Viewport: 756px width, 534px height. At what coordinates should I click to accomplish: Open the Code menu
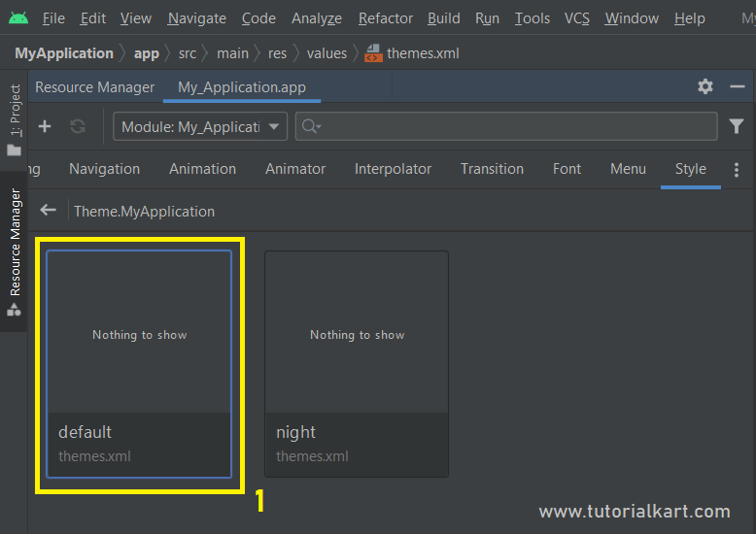coord(258,18)
